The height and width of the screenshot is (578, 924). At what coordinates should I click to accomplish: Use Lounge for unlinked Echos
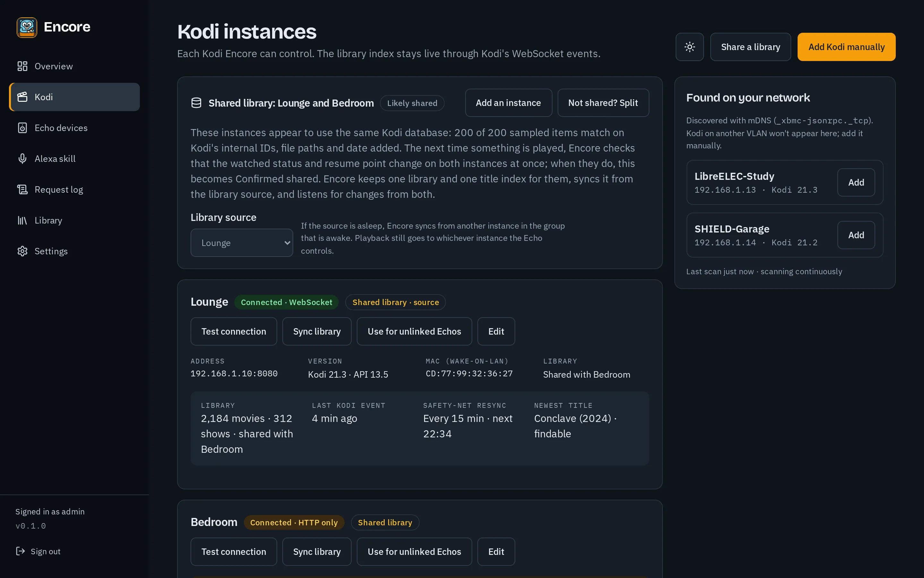[x=414, y=331]
